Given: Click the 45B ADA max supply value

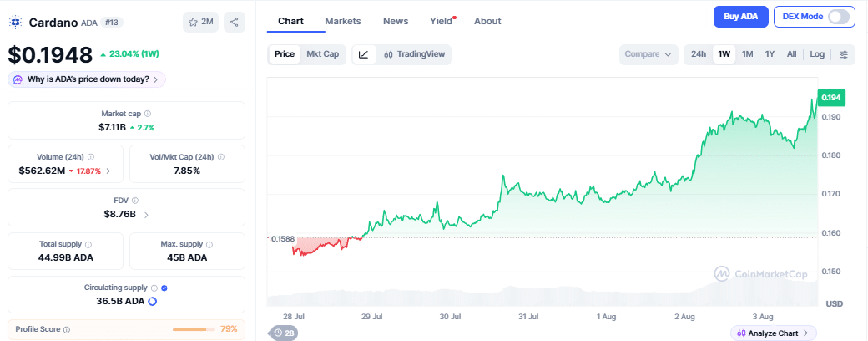Looking at the screenshot, I should pyautogui.click(x=187, y=257).
